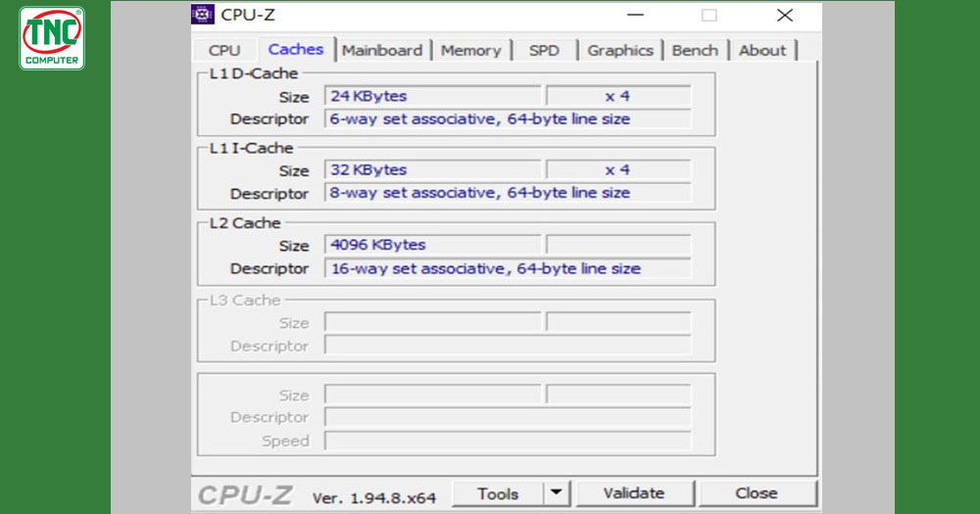Screen dimensions: 980x514
Task: Click the CPU-Z logo text at bottom
Action: pyautogui.click(x=245, y=496)
